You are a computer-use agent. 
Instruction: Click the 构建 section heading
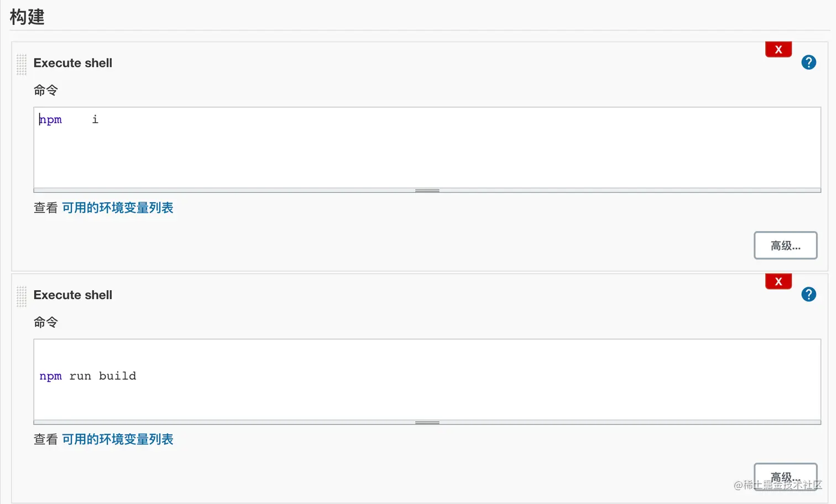pos(27,17)
